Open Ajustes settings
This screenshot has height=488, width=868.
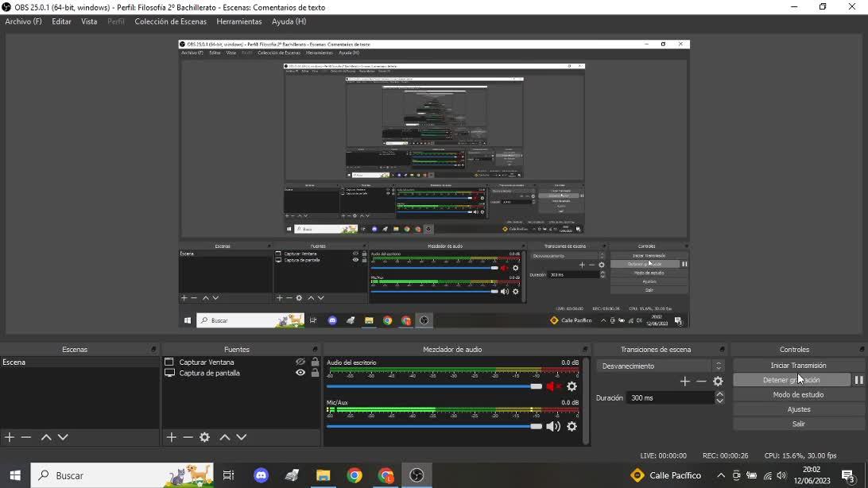798,409
